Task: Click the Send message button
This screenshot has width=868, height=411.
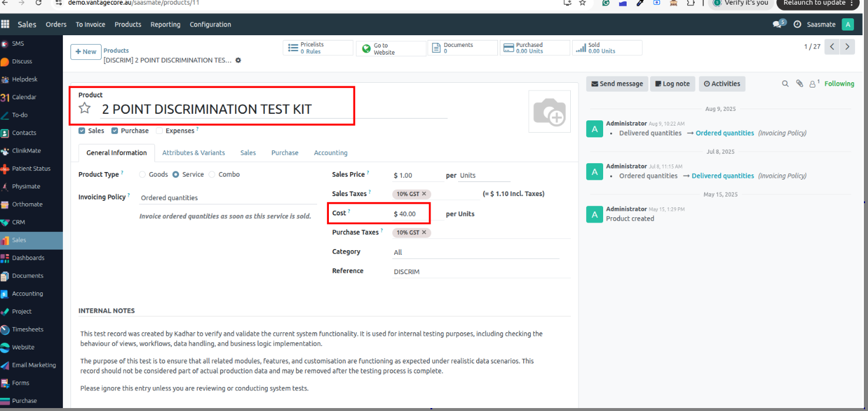Action: pyautogui.click(x=617, y=84)
